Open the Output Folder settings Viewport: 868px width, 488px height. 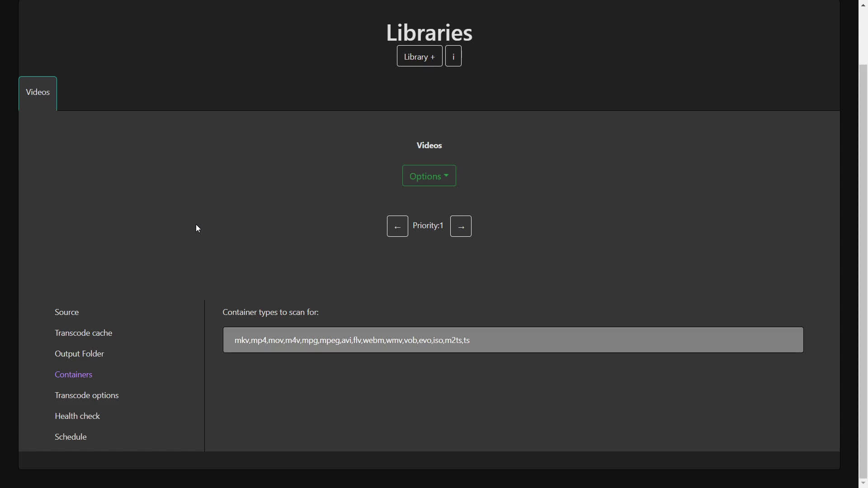pos(79,353)
